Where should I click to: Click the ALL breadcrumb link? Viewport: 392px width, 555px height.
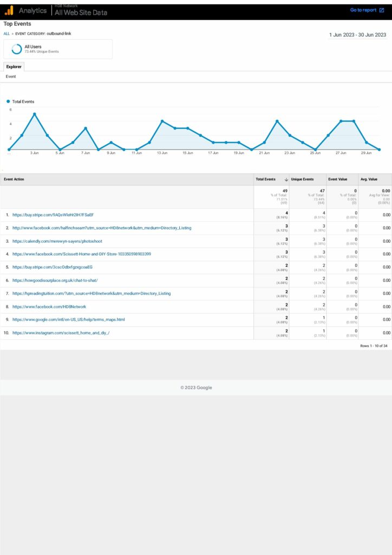click(x=6, y=34)
